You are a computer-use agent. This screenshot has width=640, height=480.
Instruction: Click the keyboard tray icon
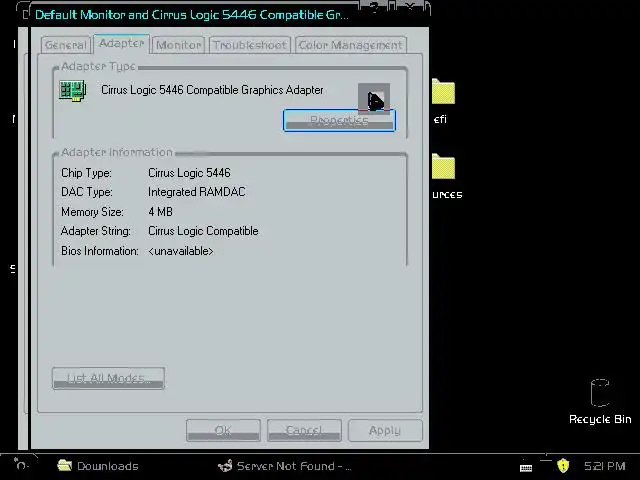click(x=526, y=467)
